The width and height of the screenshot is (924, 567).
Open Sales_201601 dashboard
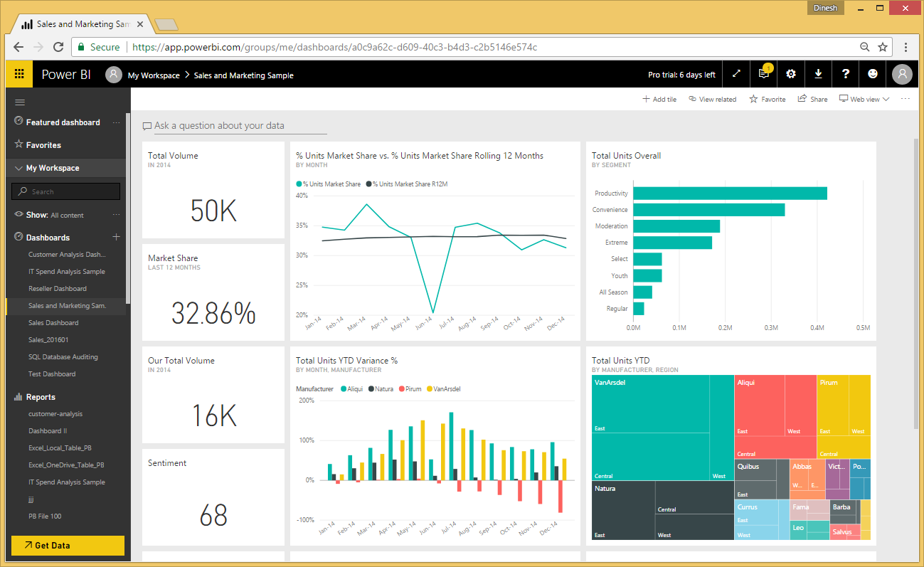tap(48, 339)
